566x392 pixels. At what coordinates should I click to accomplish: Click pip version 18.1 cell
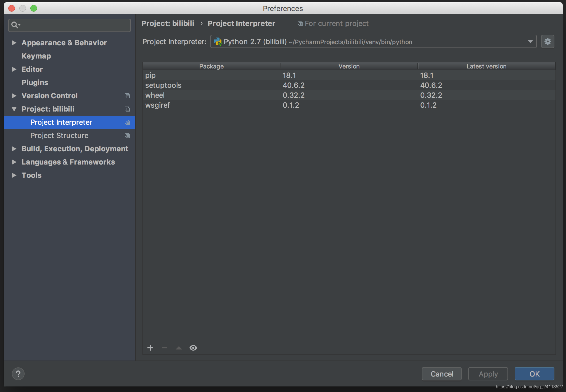pyautogui.click(x=289, y=75)
